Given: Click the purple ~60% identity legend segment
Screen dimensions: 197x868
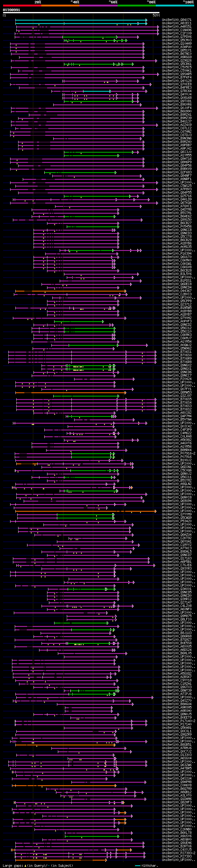Looking at the screenshot, I should click(98, 6).
